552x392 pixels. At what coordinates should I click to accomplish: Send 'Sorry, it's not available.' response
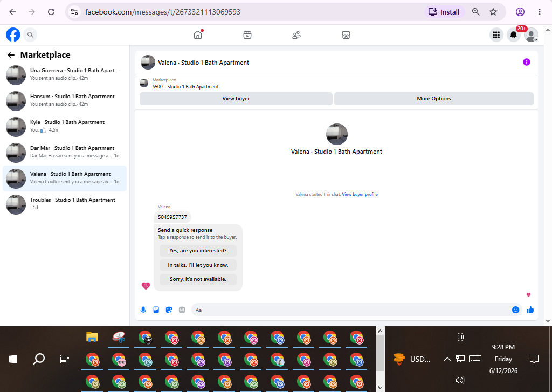tap(198, 279)
